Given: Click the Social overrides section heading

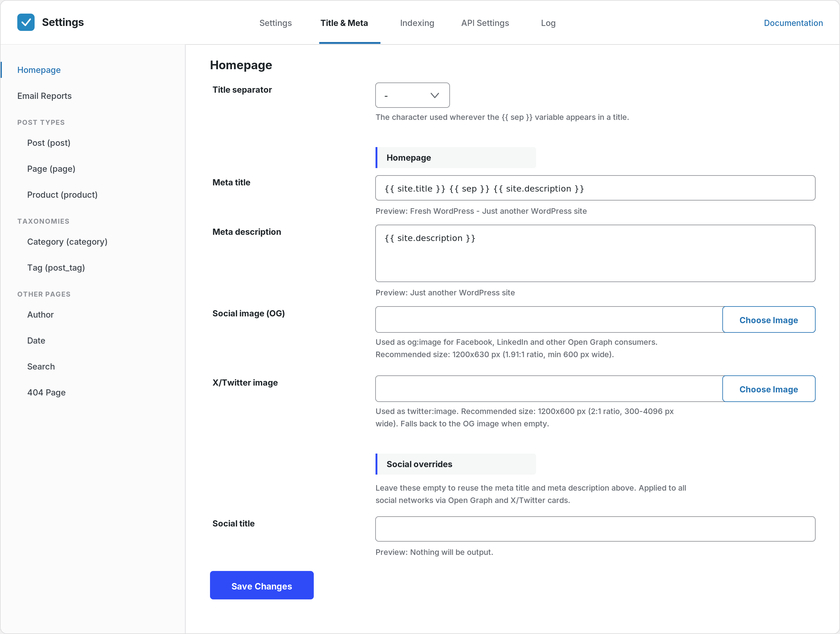Looking at the screenshot, I should [455, 464].
